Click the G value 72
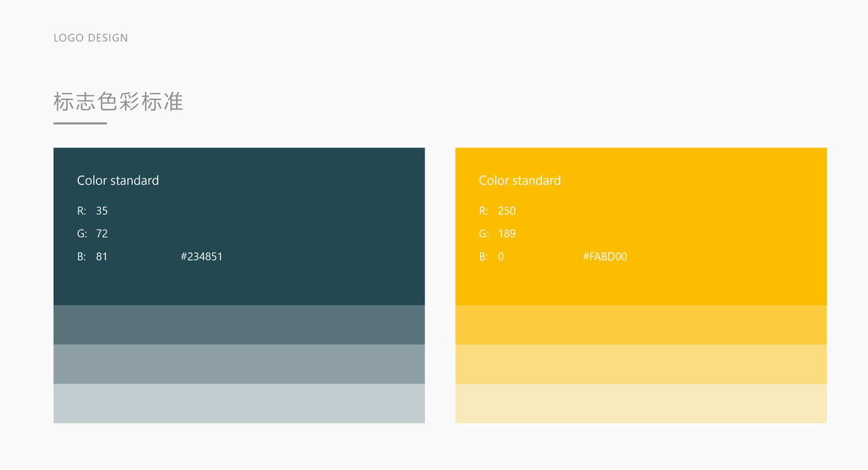The width and height of the screenshot is (868, 470). [x=102, y=234]
